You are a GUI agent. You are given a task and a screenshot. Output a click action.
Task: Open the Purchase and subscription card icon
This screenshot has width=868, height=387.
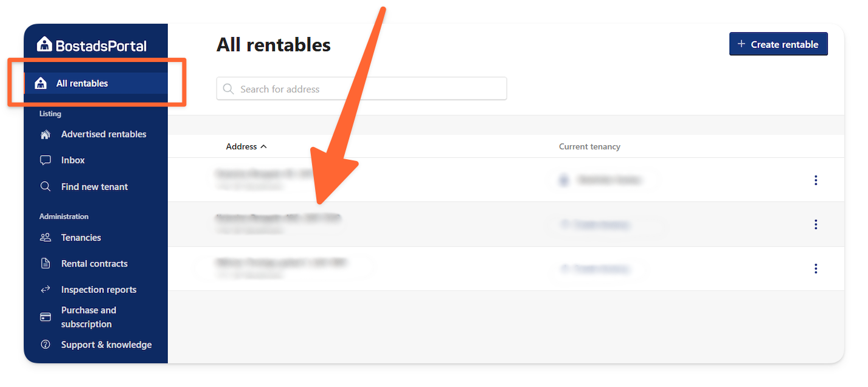45,317
